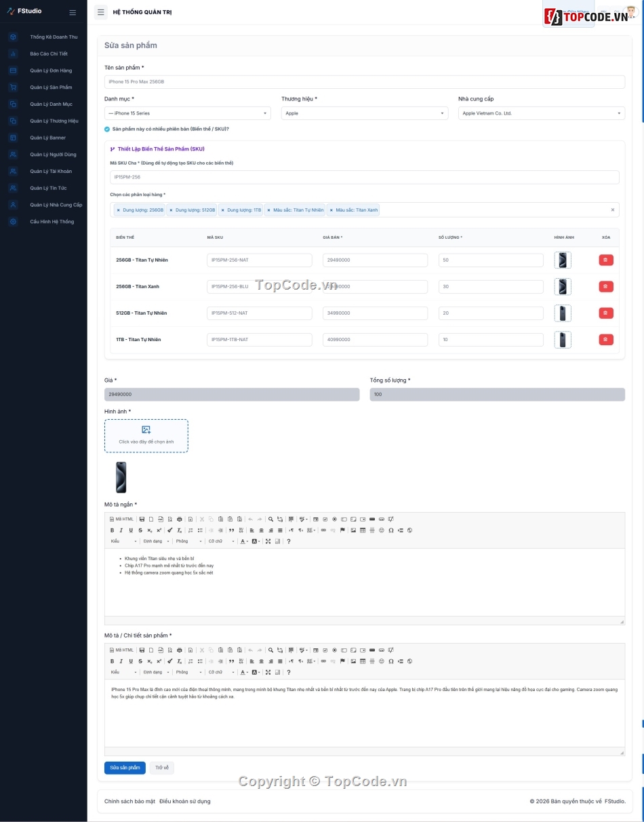Insert smiley in the product details editor
This screenshot has width=644, height=822.
382,661
